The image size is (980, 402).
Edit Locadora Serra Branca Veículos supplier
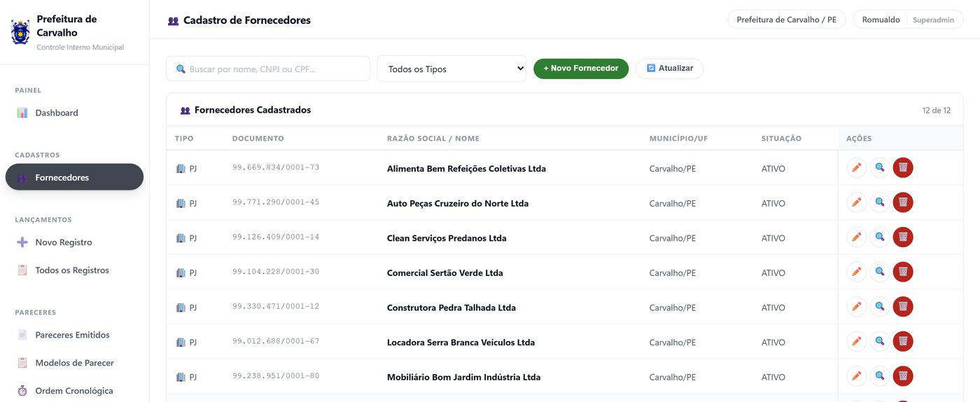click(857, 342)
